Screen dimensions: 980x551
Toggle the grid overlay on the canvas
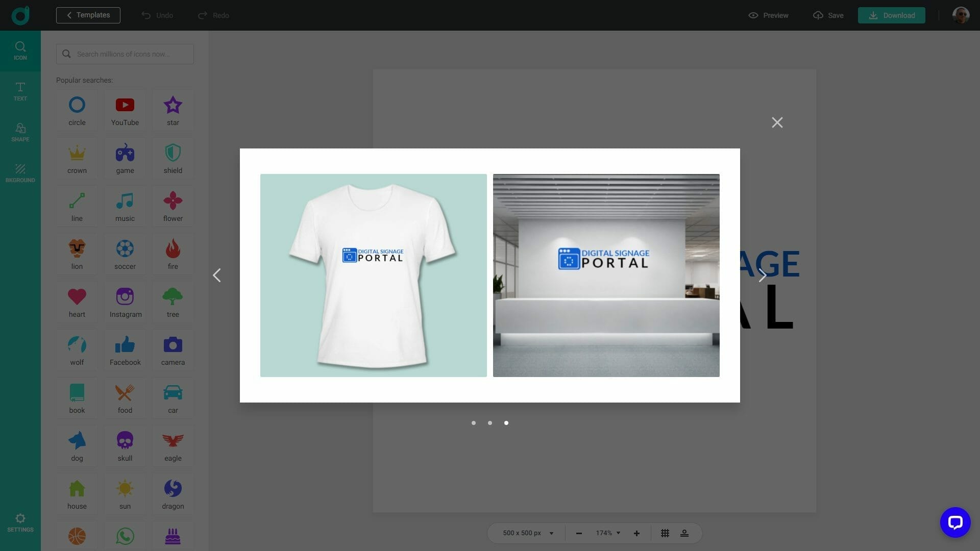(665, 533)
